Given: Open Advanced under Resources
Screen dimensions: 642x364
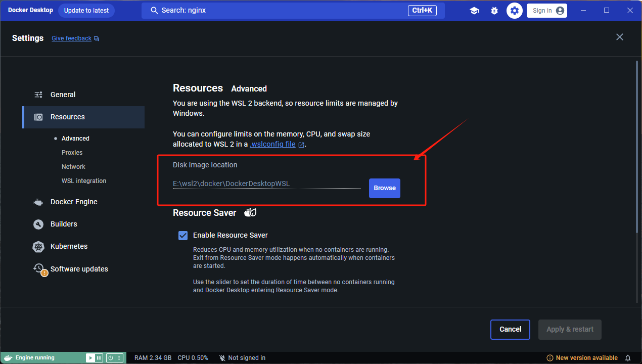Looking at the screenshot, I should point(75,138).
